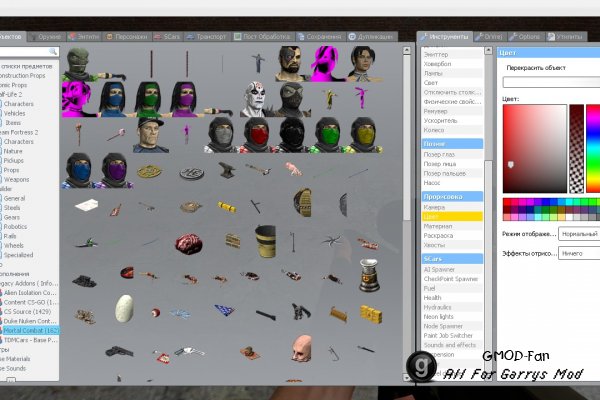Click the spawn list scrollbar up arrow

tap(407, 50)
